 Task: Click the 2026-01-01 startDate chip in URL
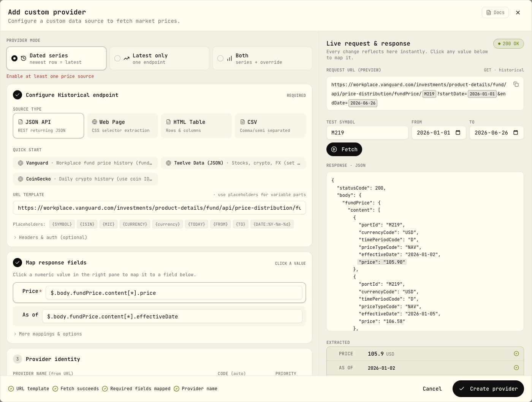click(x=482, y=94)
